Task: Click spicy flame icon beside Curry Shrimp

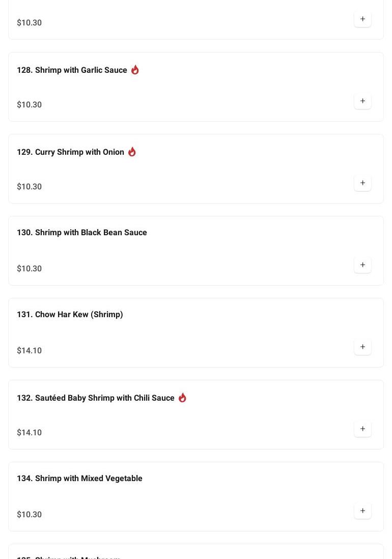Action: click(x=132, y=152)
